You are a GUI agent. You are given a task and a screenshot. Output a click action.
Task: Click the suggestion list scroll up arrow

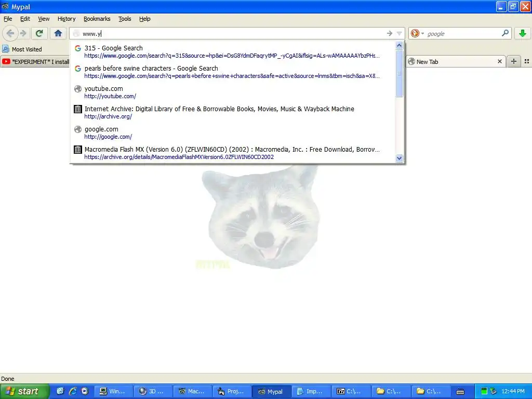pos(400,46)
